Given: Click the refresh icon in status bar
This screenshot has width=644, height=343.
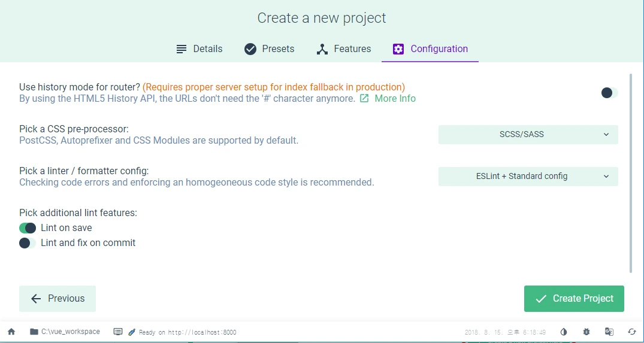Looking at the screenshot, I should click(632, 332).
